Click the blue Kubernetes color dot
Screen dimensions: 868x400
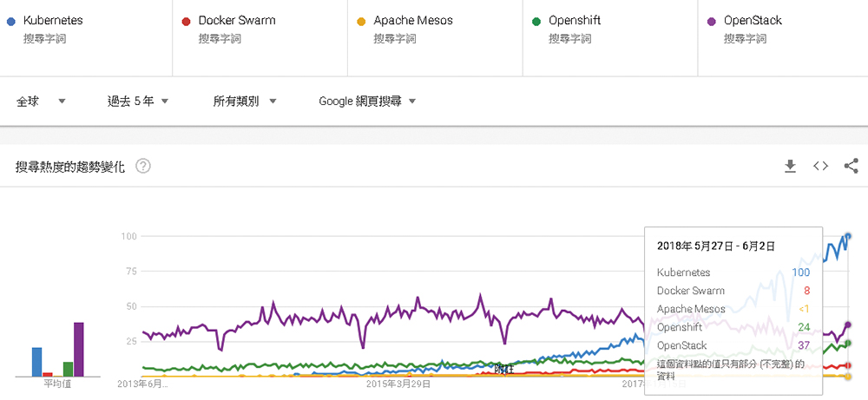[10, 22]
